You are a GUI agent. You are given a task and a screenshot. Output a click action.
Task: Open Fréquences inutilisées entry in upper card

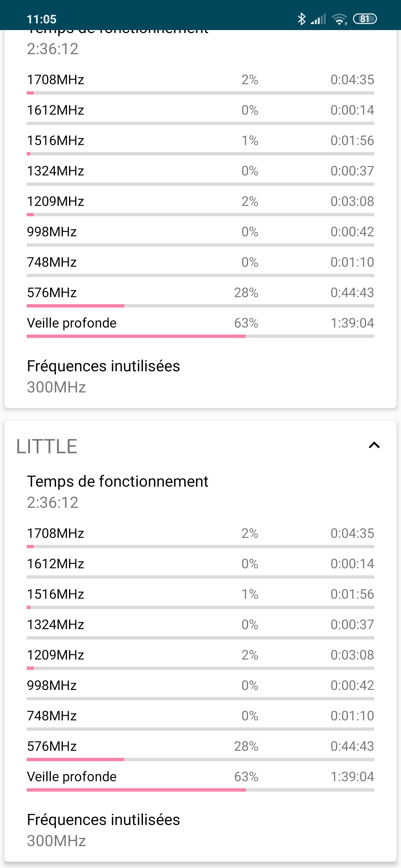click(104, 376)
